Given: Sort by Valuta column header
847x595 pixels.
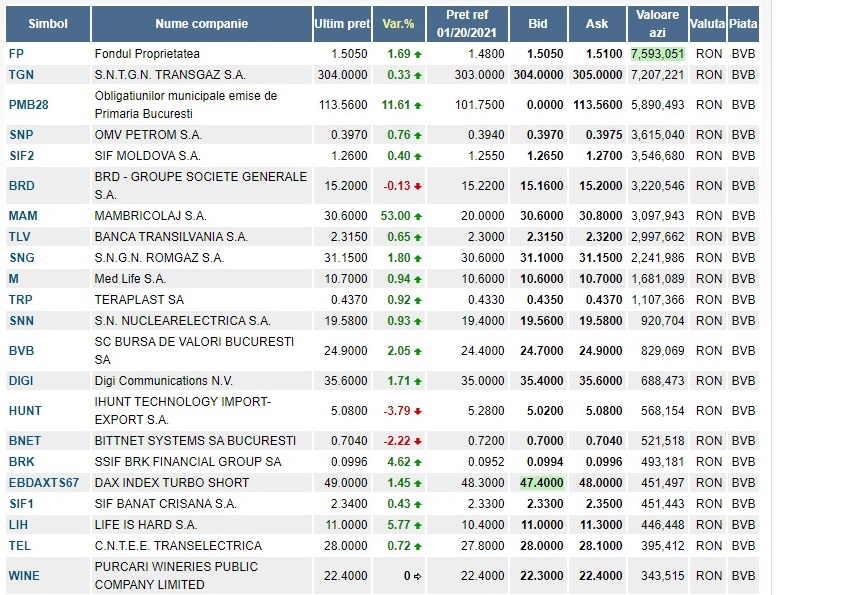Looking at the screenshot, I should coord(708,24).
